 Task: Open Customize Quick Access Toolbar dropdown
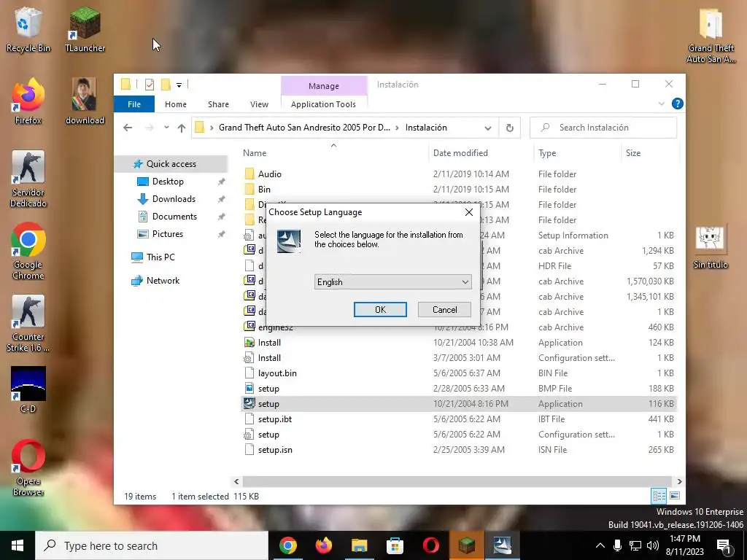point(179,85)
